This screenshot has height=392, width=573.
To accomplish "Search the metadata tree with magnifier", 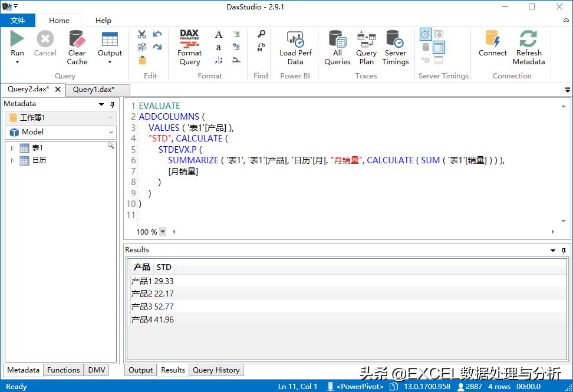I will (x=110, y=146).
